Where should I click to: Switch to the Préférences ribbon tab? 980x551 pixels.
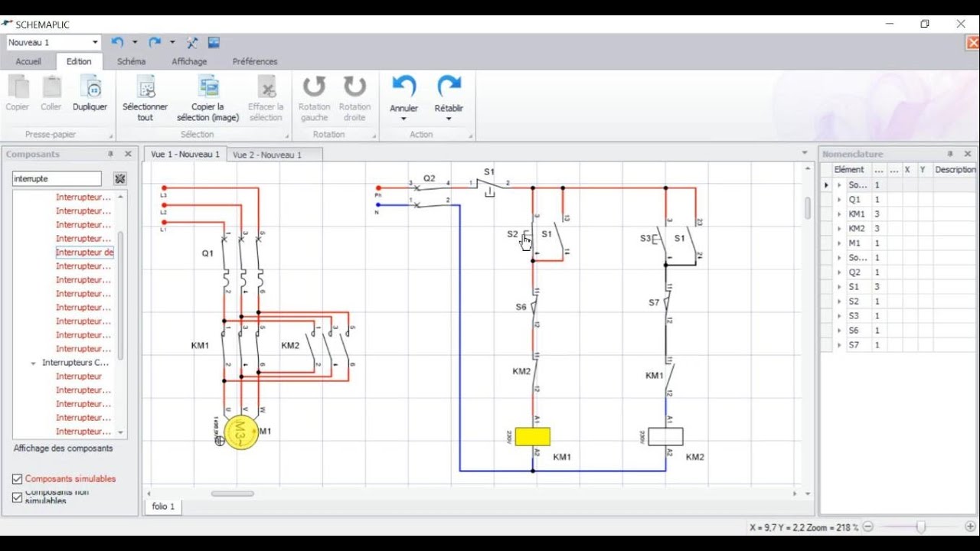255,61
